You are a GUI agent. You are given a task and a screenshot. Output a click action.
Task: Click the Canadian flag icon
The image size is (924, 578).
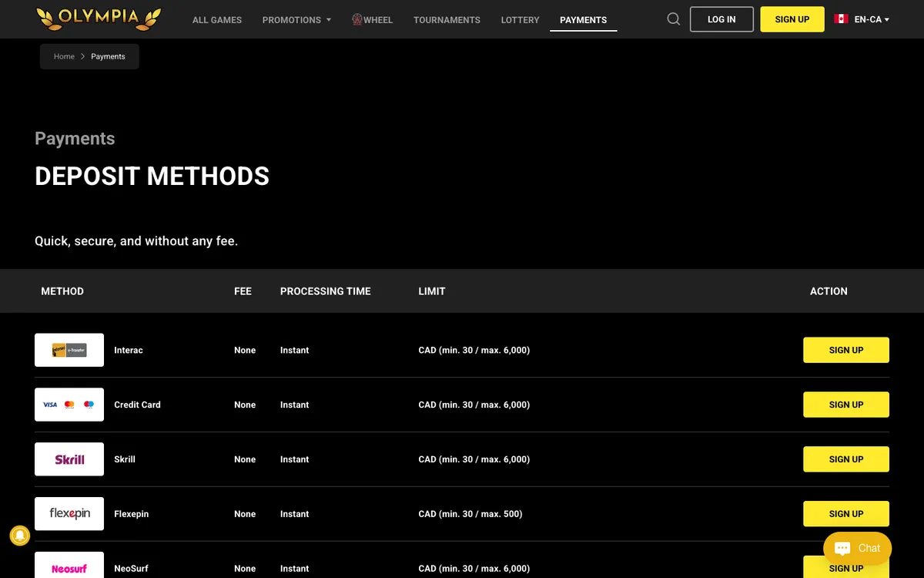coord(841,19)
